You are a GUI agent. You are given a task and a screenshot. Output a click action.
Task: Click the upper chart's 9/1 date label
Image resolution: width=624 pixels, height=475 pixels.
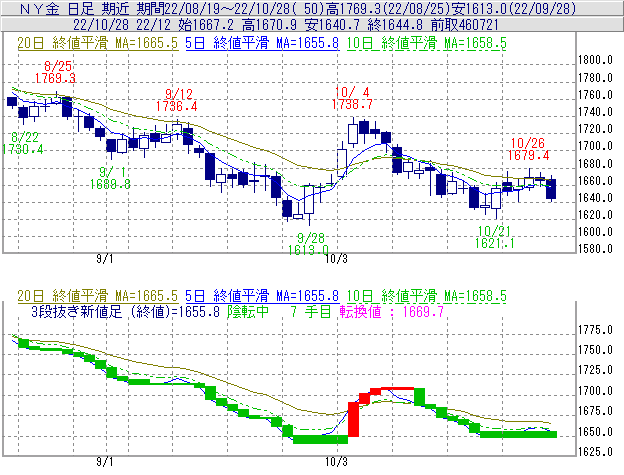click(105, 259)
